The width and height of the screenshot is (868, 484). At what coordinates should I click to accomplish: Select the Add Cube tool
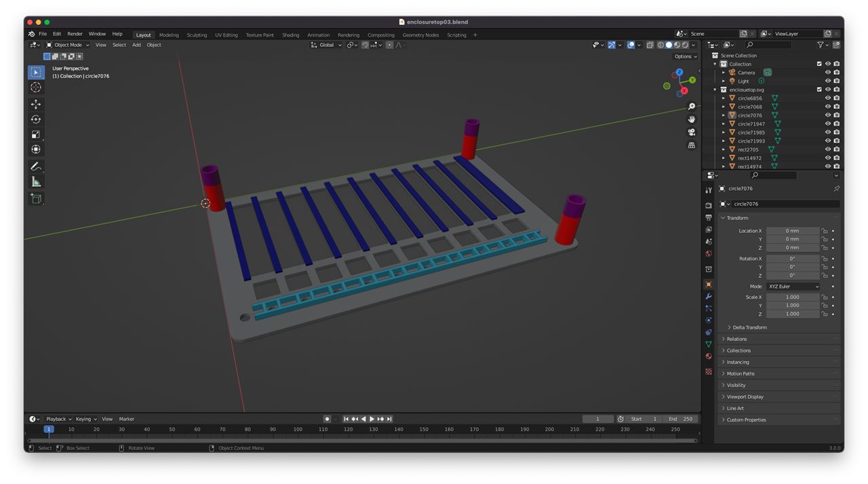[36, 198]
